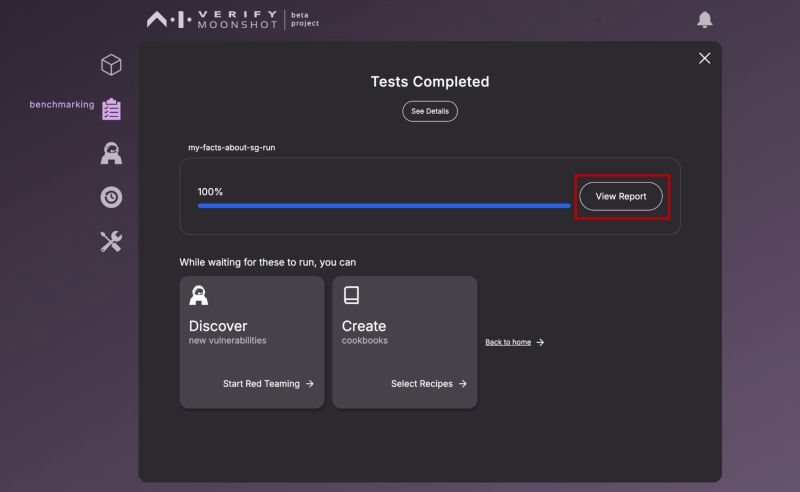Viewport: 800px width, 492px height.
Task: Click the benchmarking sidebar label
Action: tap(62, 105)
